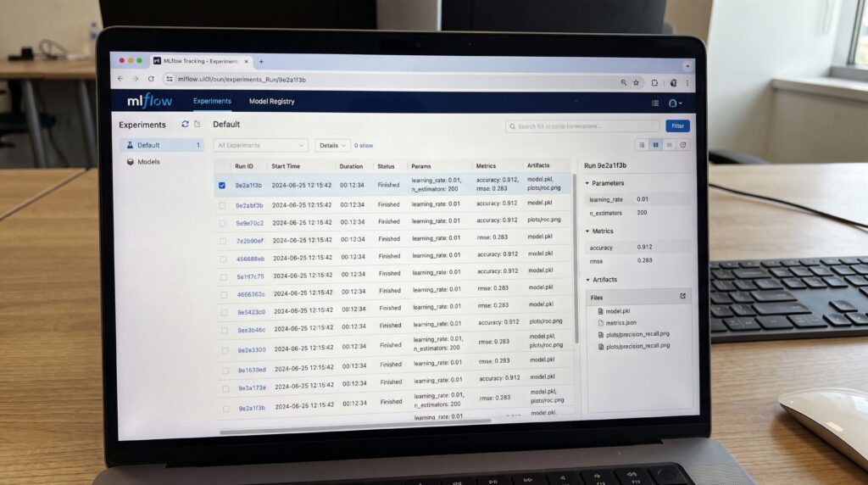Check the box for run 456688eb
This screenshot has height=485, width=868.
click(x=223, y=259)
